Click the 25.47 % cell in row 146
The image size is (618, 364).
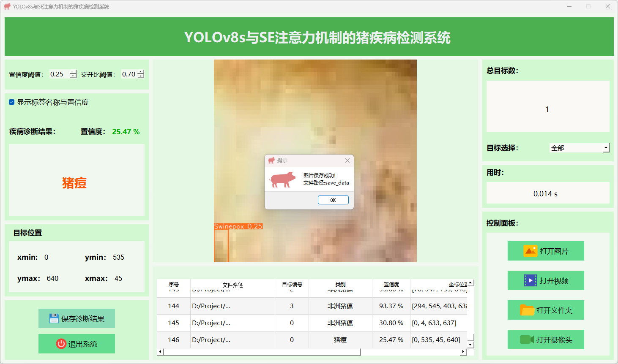coord(391,340)
